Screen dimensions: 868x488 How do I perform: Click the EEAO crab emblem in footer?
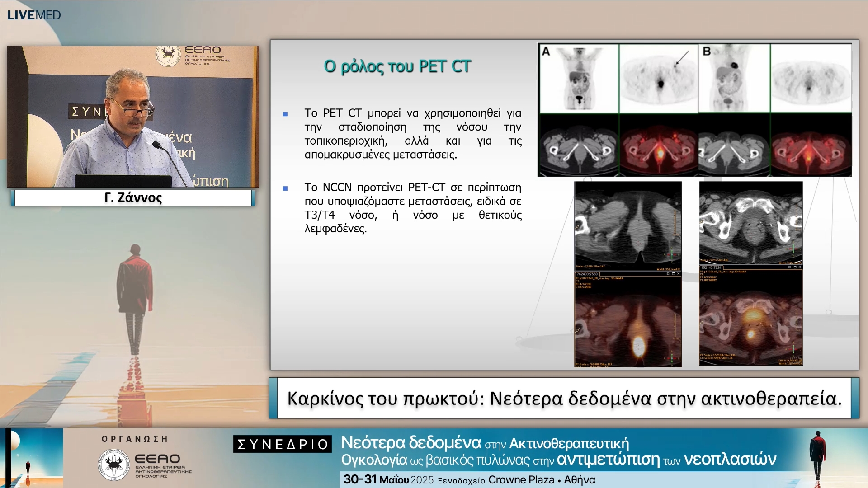pos(114,465)
